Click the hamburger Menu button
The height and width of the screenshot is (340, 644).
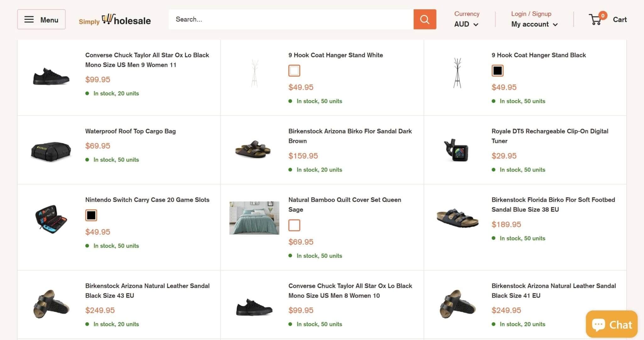coord(41,20)
